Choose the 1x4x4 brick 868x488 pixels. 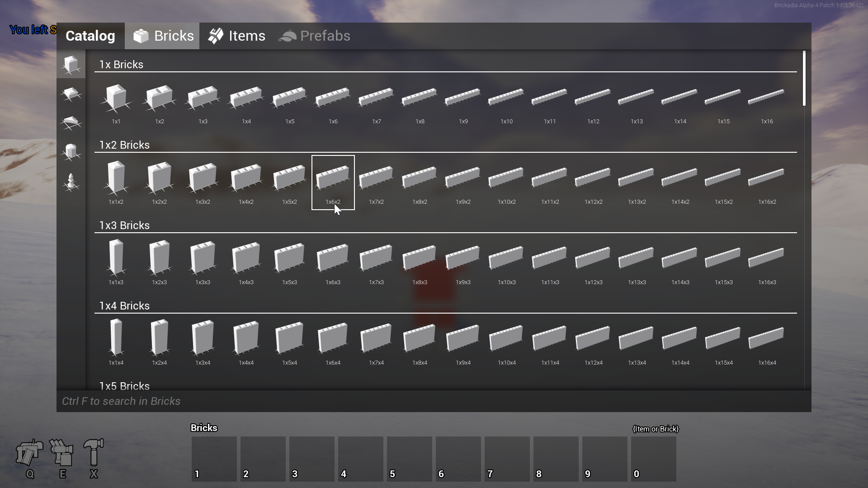pyautogui.click(x=246, y=343)
